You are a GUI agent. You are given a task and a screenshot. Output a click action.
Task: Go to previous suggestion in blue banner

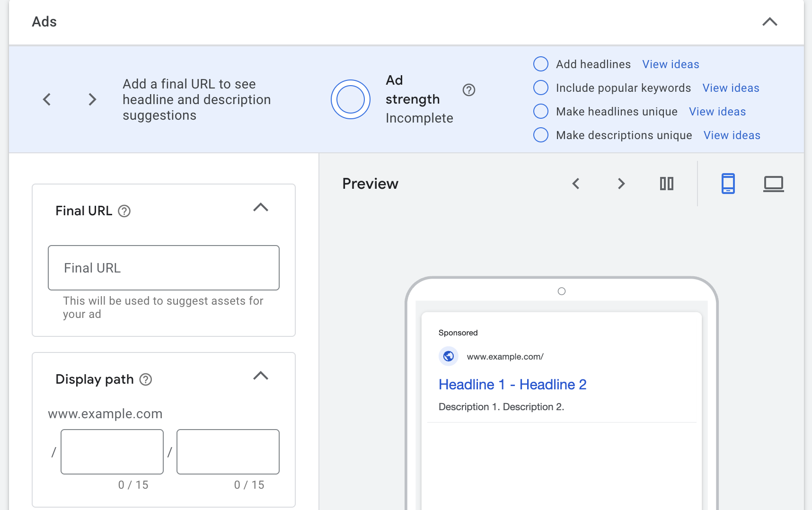point(47,99)
